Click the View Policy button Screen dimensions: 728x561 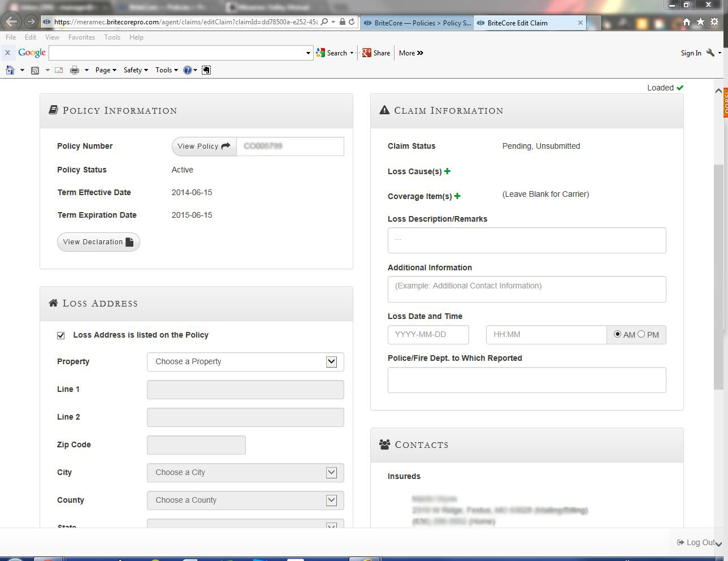pos(204,146)
